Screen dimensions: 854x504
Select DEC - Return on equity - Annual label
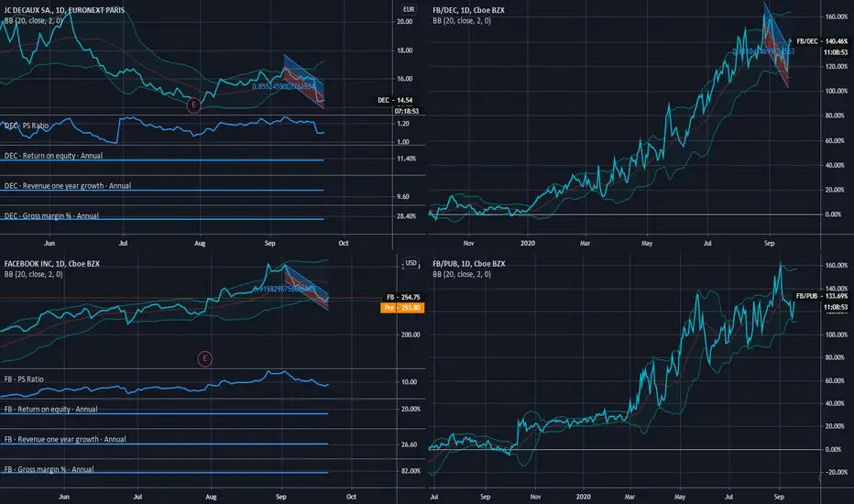click(53, 156)
